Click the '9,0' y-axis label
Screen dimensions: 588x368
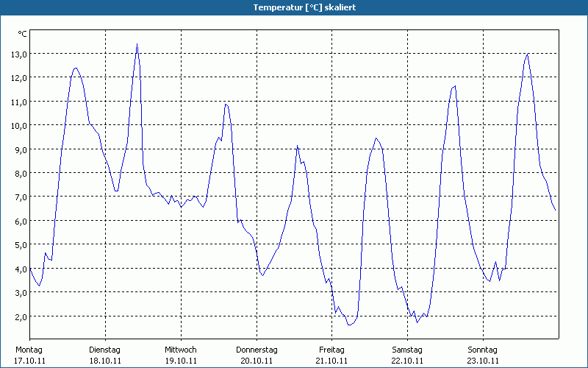pos(21,150)
